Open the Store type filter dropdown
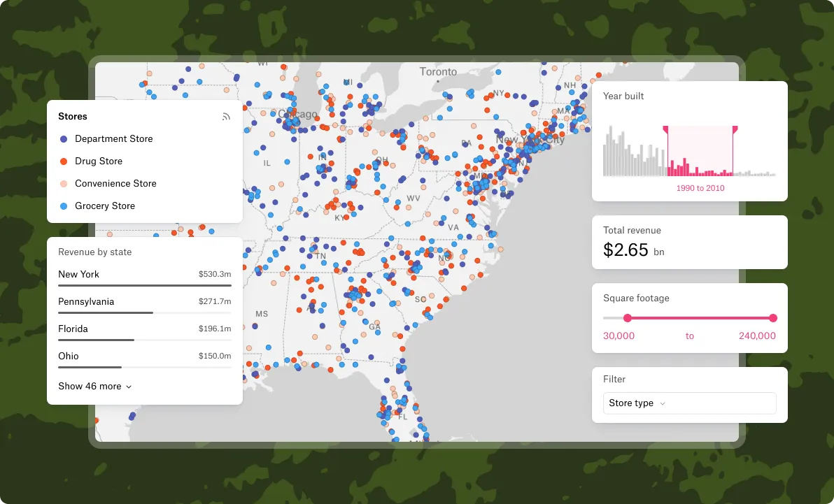 click(x=689, y=403)
